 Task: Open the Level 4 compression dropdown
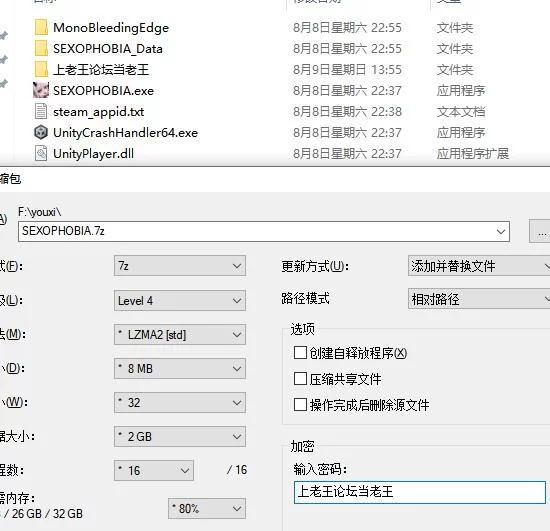coord(180,300)
